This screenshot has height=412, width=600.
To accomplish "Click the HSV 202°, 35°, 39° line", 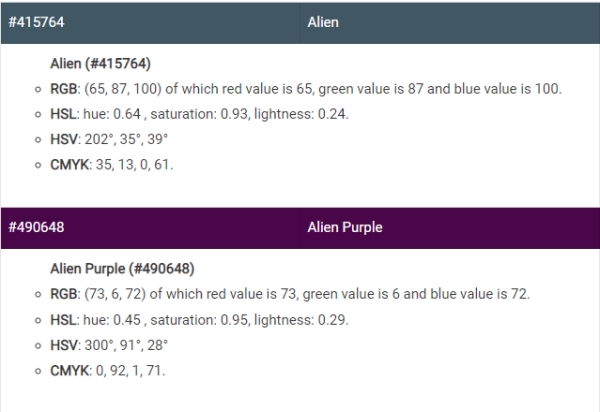I will coord(109,139).
